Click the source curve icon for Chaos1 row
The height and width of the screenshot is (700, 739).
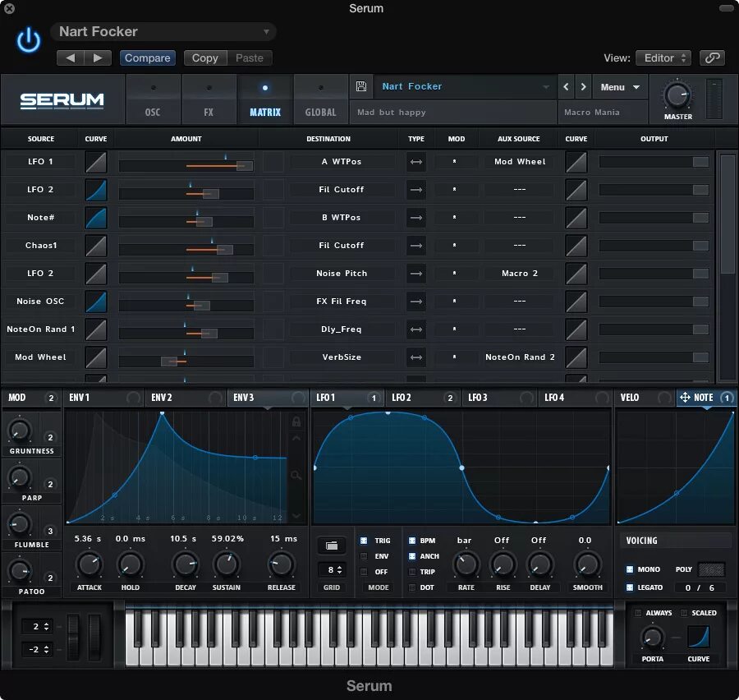96,246
